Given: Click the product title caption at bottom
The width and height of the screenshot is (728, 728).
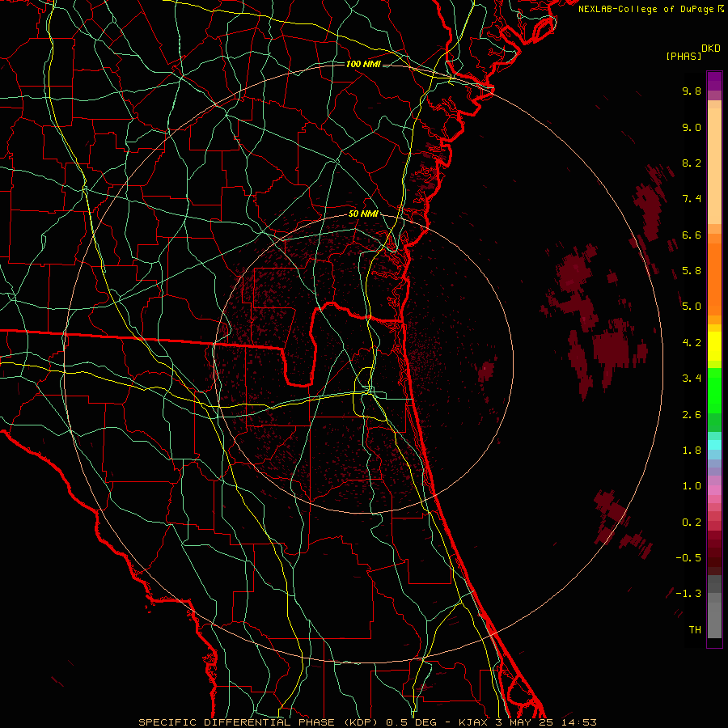Looking at the screenshot, I should (x=367, y=722).
